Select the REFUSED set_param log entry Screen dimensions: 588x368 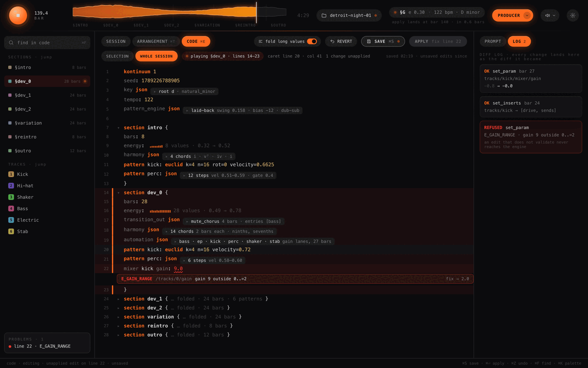(531, 137)
